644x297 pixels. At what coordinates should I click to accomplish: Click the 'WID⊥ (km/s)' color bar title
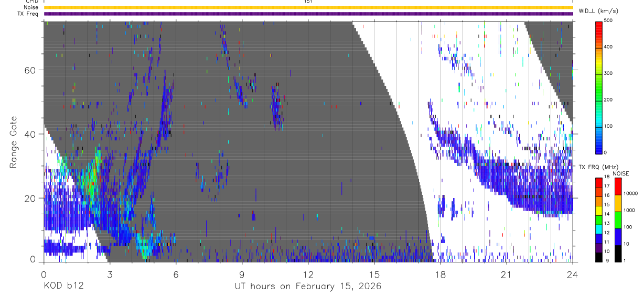(x=598, y=10)
